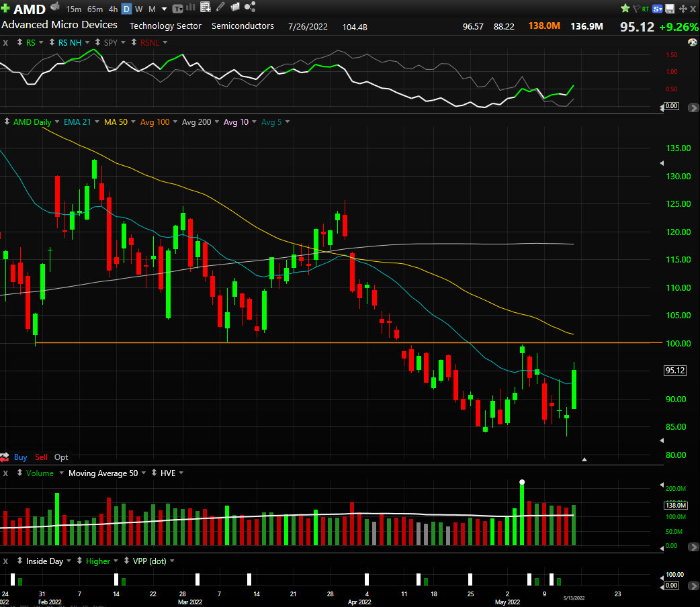Click the Avg 100 indicator label
This screenshot has height=607, width=700.
(x=155, y=122)
